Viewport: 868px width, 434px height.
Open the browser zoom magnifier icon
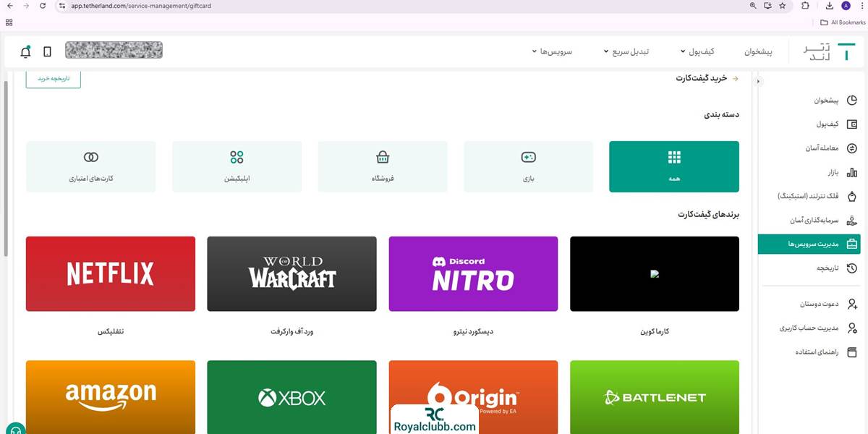pos(753,5)
